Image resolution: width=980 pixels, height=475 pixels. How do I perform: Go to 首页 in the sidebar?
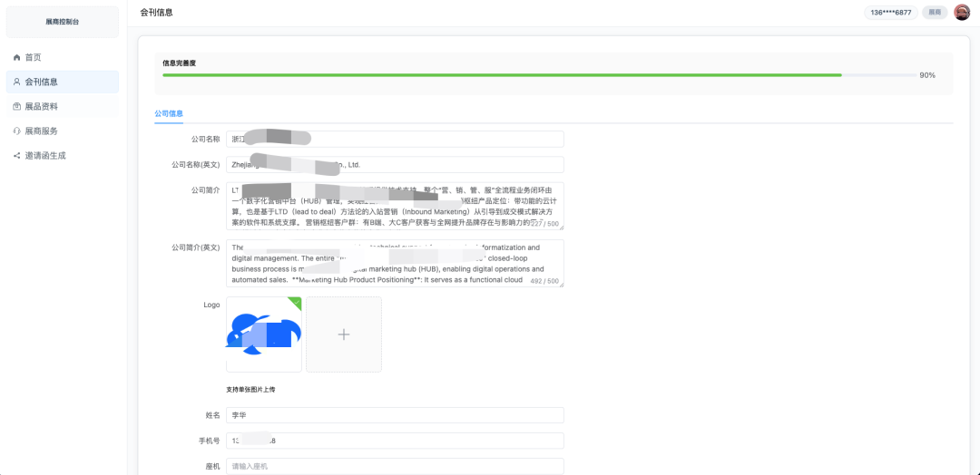pyautogui.click(x=63, y=57)
